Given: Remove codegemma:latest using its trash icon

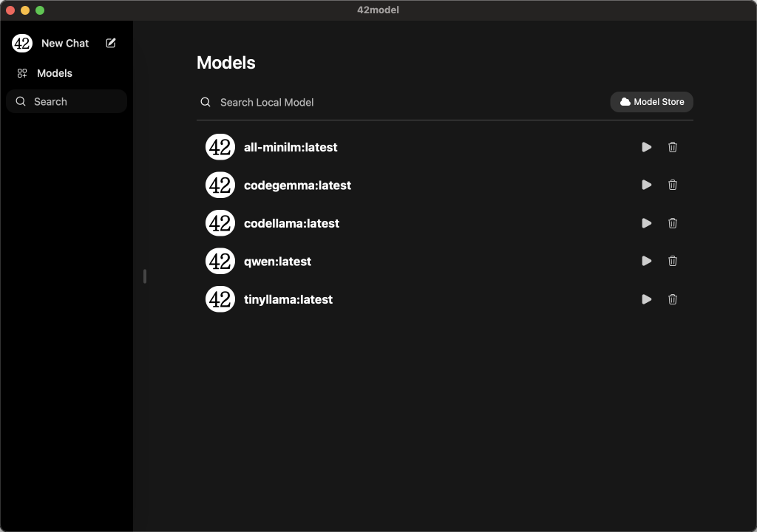Looking at the screenshot, I should (673, 185).
